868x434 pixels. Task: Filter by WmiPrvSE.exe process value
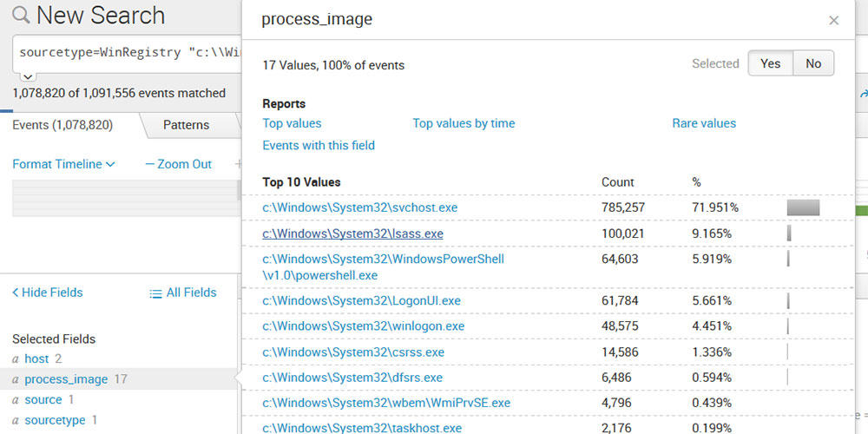[386, 403]
